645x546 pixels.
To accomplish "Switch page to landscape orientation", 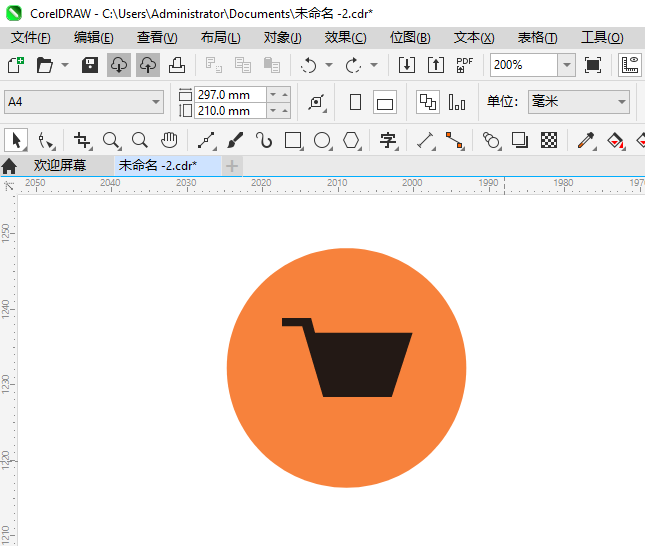I will point(385,102).
